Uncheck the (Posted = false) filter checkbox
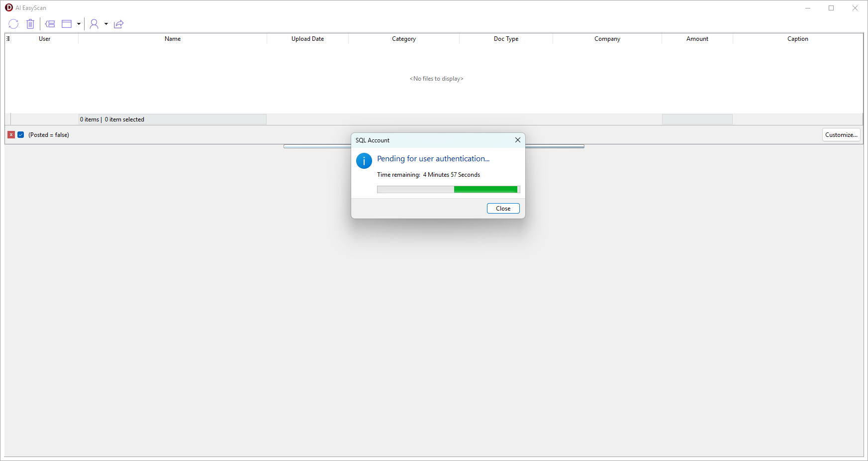Image resolution: width=868 pixels, height=461 pixels. (21, 135)
